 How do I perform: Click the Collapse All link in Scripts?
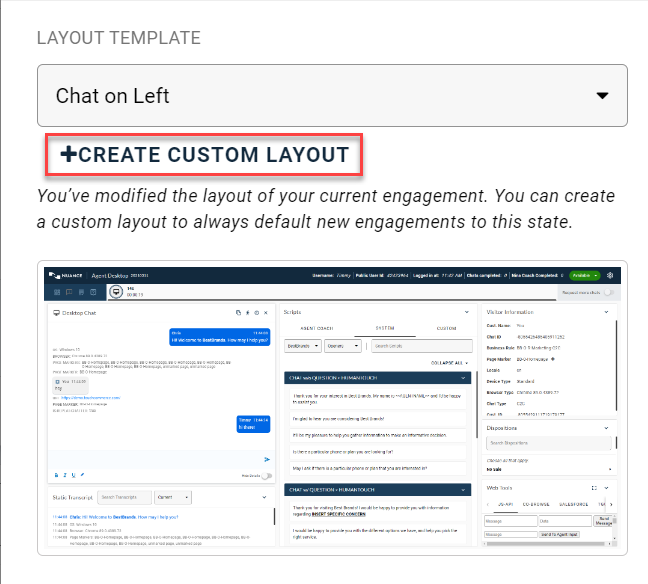[x=449, y=362]
